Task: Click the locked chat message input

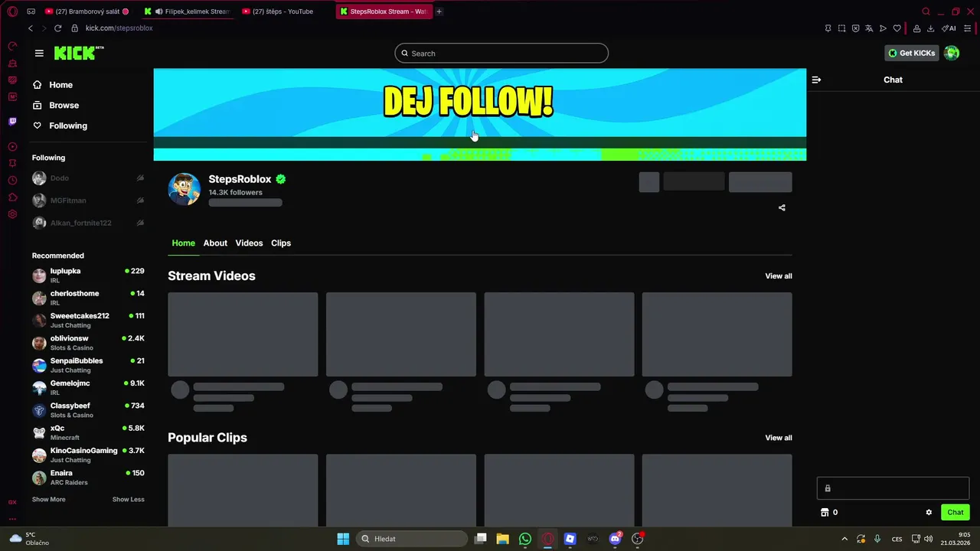Action: pyautogui.click(x=893, y=488)
